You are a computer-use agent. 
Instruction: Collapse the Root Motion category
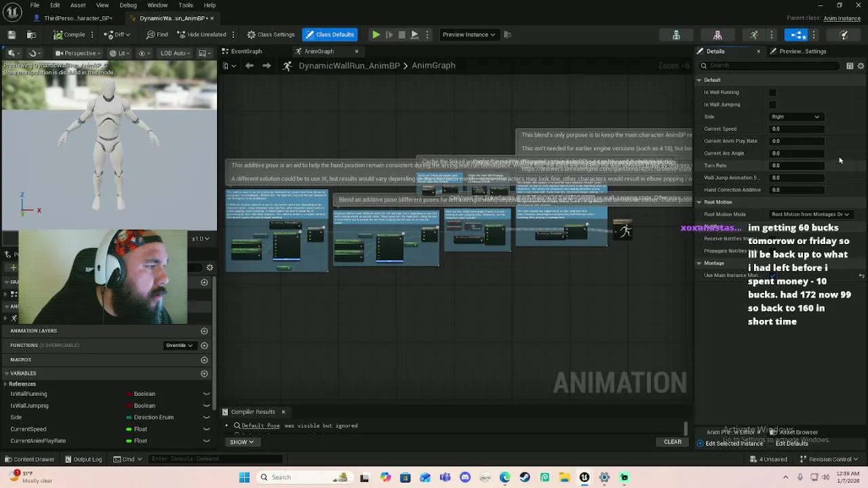[698, 202]
